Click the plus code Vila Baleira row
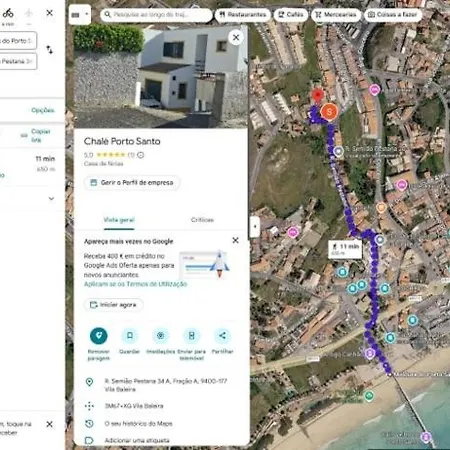The width and height of the screenshot is (450, 450). [161, 406]
